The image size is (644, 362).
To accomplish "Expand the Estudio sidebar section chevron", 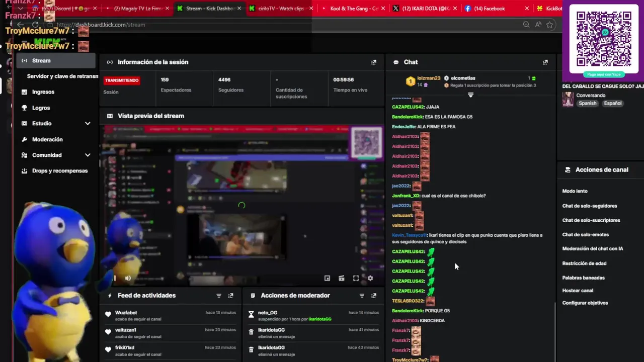I will tap(88, 124).
